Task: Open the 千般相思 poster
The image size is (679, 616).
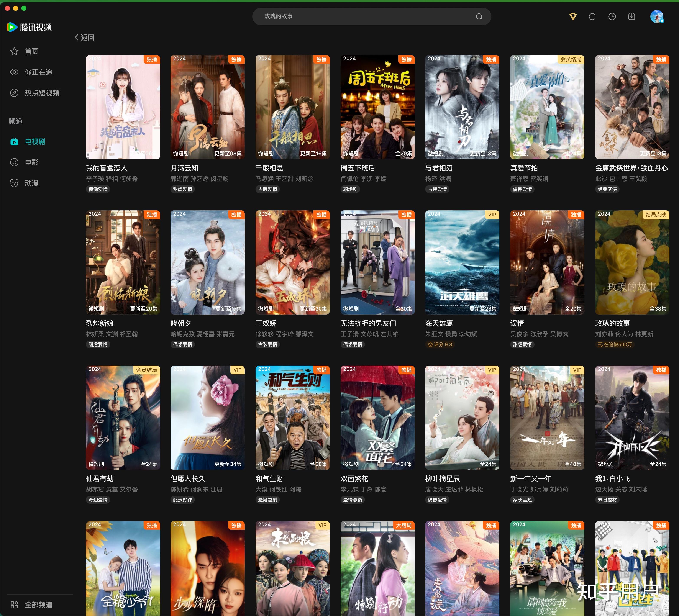Action: point(293,107)
